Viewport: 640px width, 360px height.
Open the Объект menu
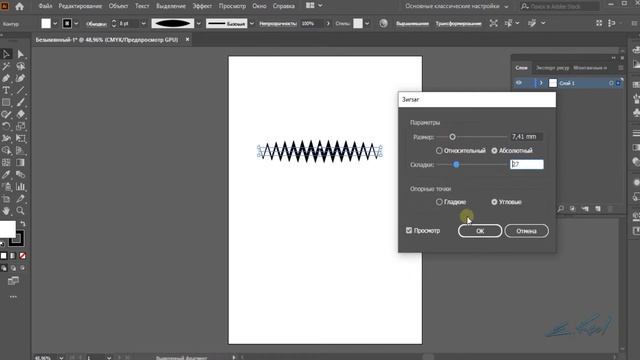(x=118, y=6)
